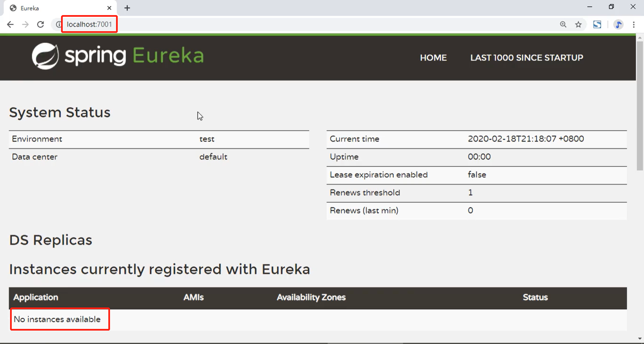Click the browser forward arrow
Screen dimensions: 644x344
pos(25,24)
